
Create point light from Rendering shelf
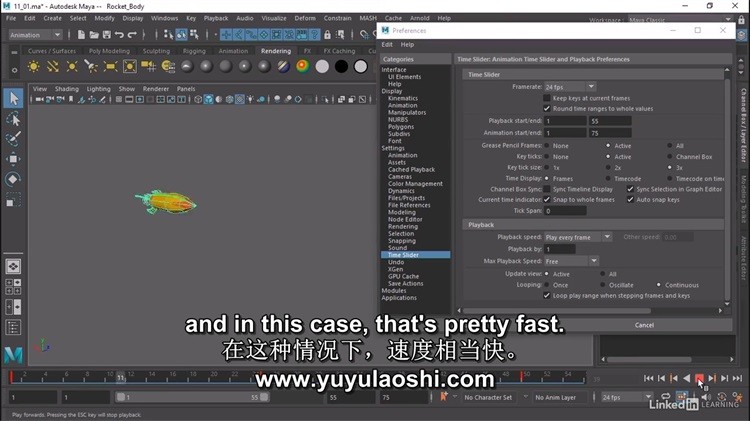tap(72, 66)
